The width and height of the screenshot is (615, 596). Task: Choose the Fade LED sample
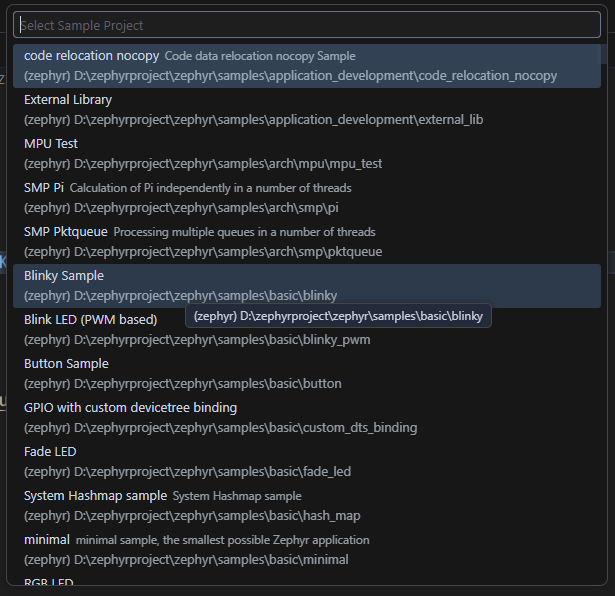(x=307, y=462)
